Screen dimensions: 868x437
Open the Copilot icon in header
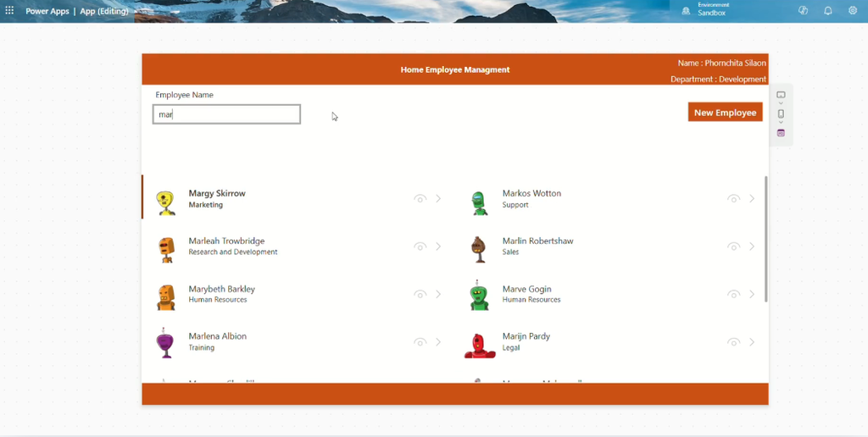(804, 10)
